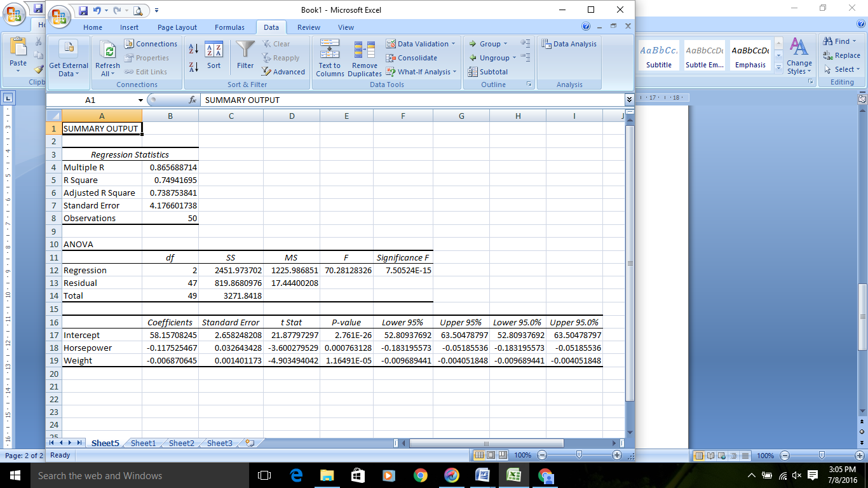Open the Formulas ribbon tab
This screenshot has width=868, height=488.
pos(229,27)
